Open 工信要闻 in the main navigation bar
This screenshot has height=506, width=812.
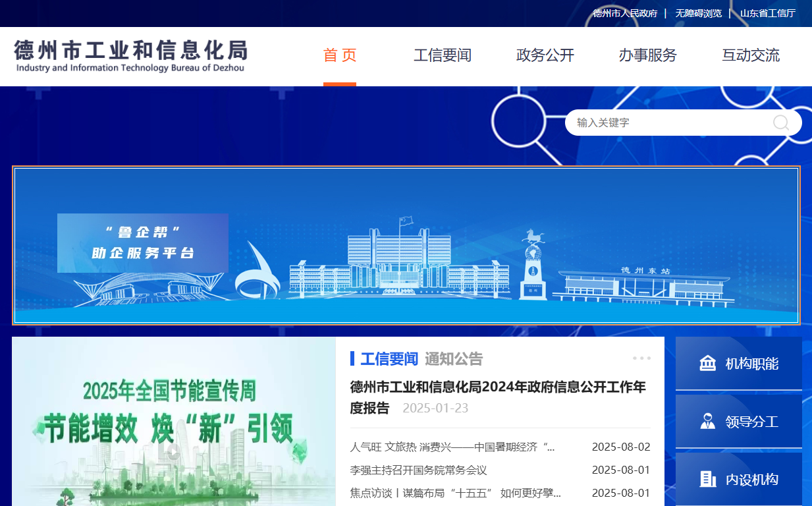pos(443,55)
